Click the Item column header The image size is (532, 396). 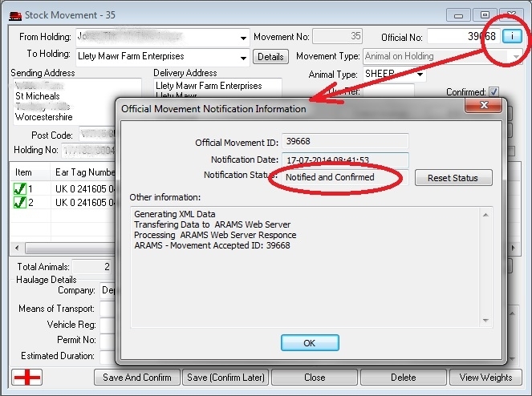[30, 172]
